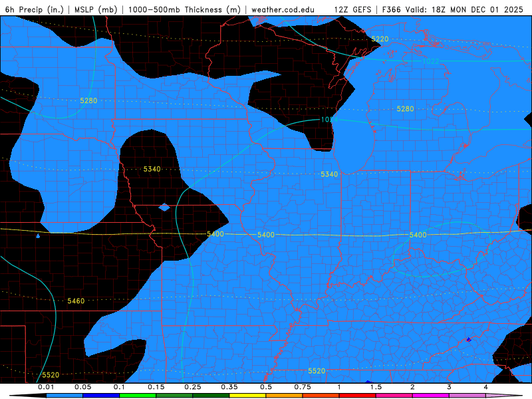Click the "5280" label over Michigan
Screen dimensions: 532x399
405,109
